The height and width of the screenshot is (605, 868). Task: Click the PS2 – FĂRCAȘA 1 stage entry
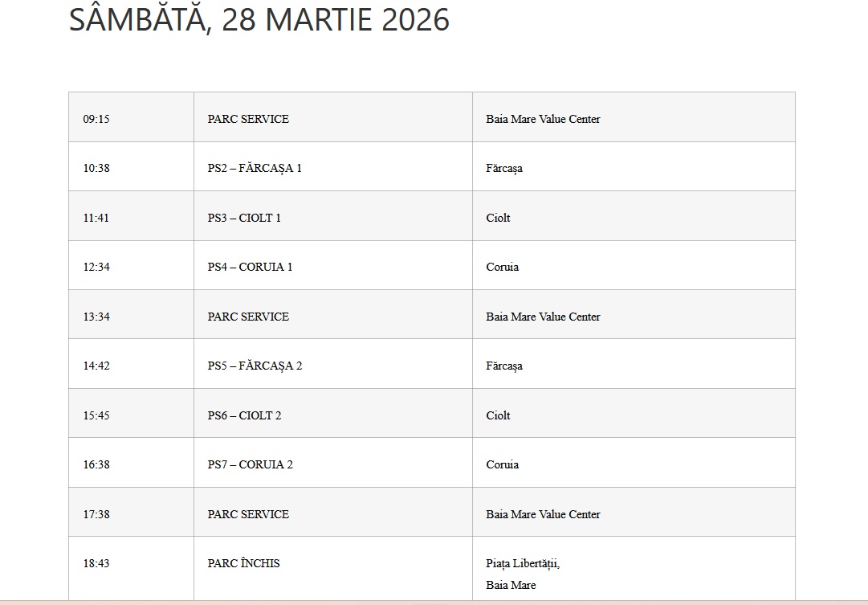(255, 169)
